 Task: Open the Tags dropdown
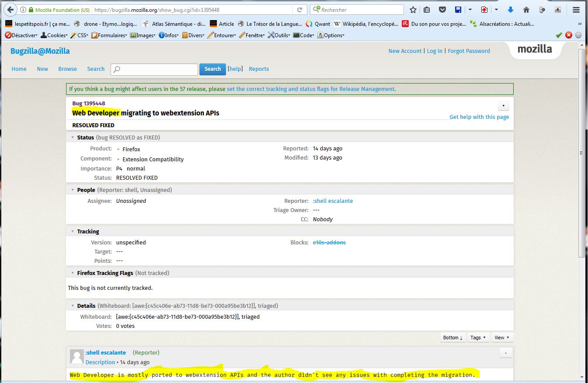[x=478, y=338]
